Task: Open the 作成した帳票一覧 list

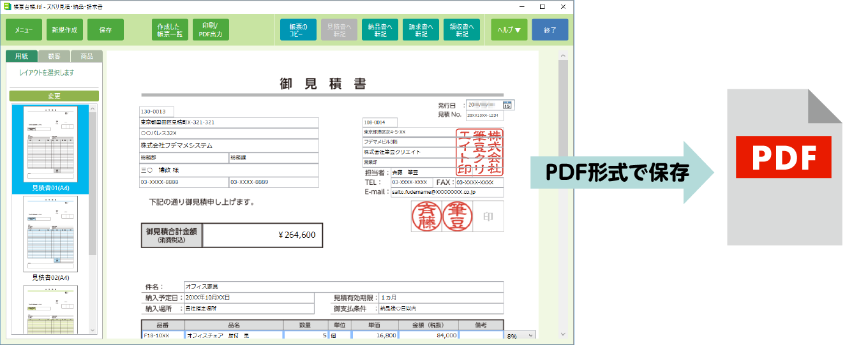Action: point(170,30)
